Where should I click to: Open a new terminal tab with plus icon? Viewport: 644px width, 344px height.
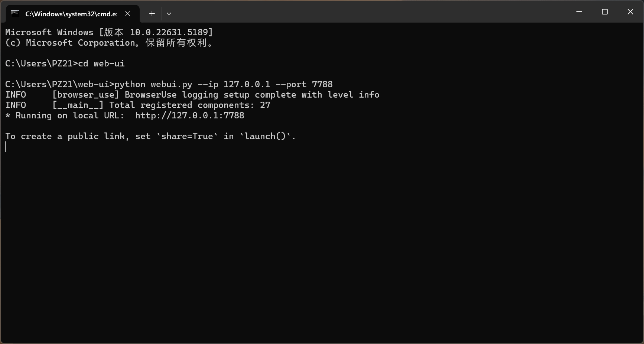152,14
